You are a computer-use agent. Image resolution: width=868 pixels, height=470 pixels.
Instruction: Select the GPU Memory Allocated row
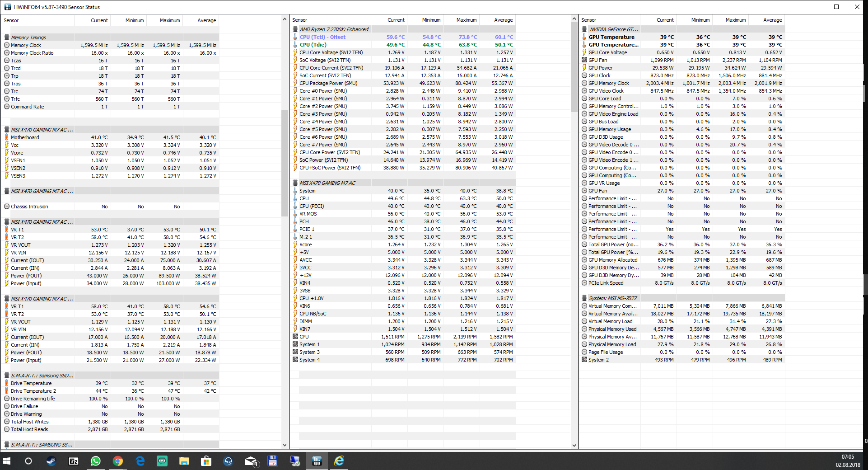[x=682, y=260]
